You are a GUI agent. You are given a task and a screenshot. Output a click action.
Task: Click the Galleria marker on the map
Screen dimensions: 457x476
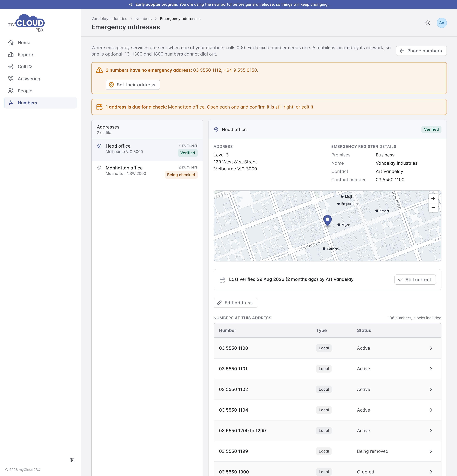tap(331, 249)
